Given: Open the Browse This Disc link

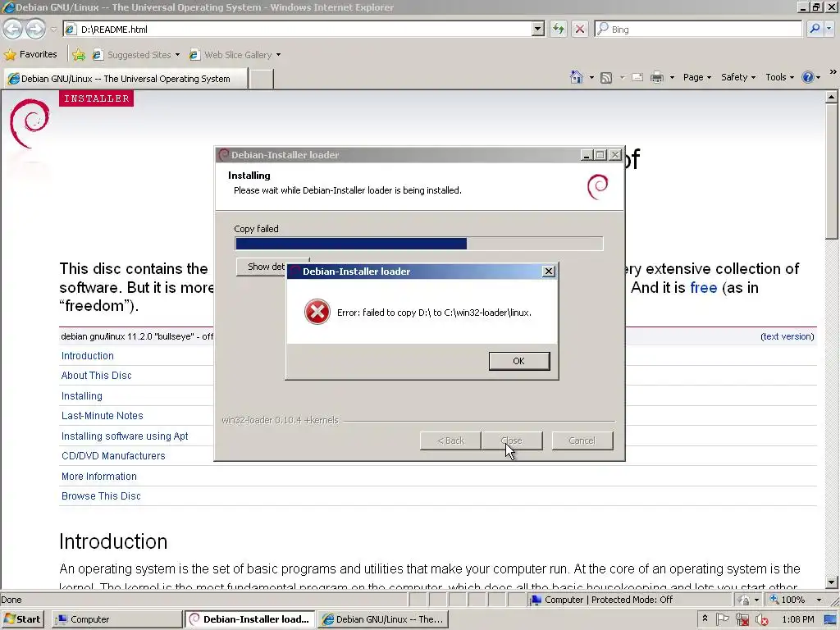Looking at the screenshot, I should (101, 496).
